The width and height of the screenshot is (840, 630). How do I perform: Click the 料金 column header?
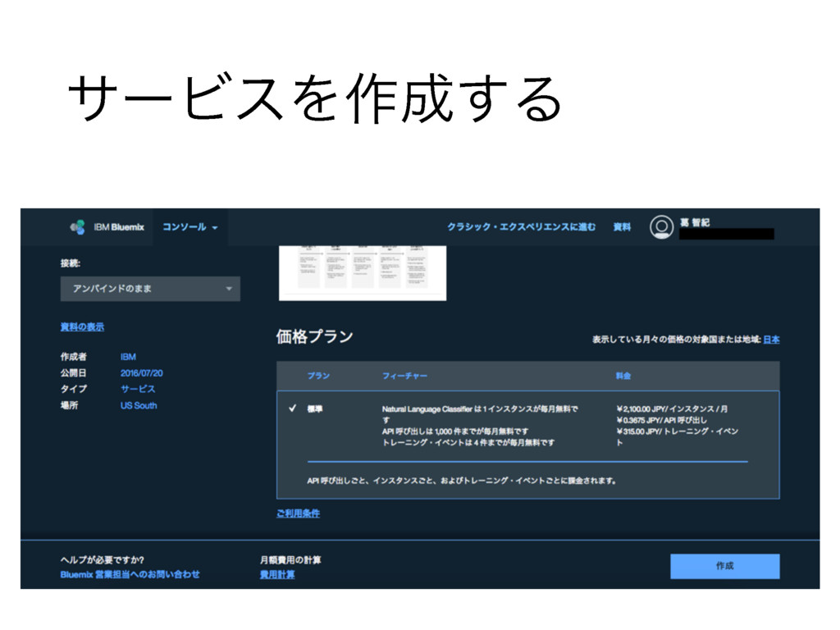pyautogui.click(x=623, y=376)
